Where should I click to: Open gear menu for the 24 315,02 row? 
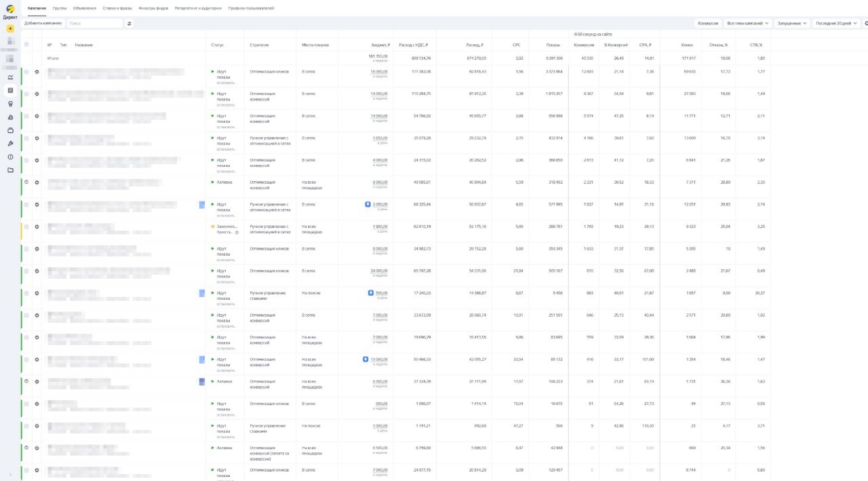(37, 160)
